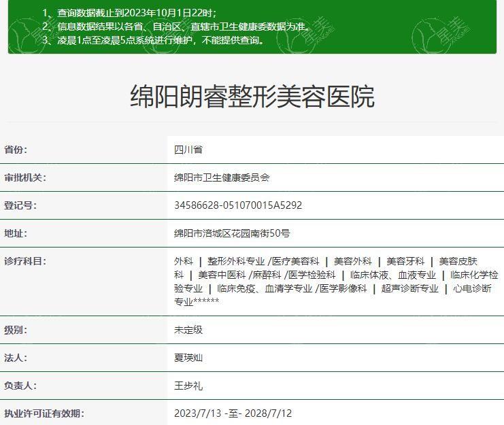Click the 绵阳市卫生健康委员会 value

[222, 177]
